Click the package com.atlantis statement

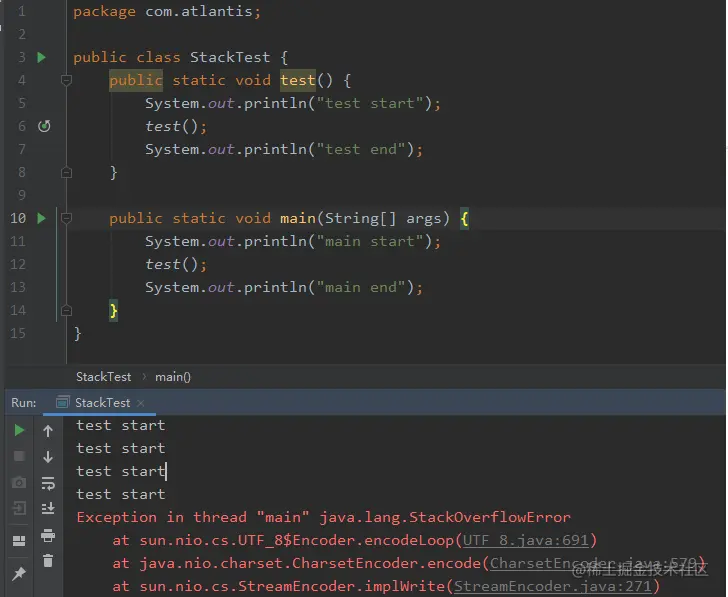[x=167, y=11]
